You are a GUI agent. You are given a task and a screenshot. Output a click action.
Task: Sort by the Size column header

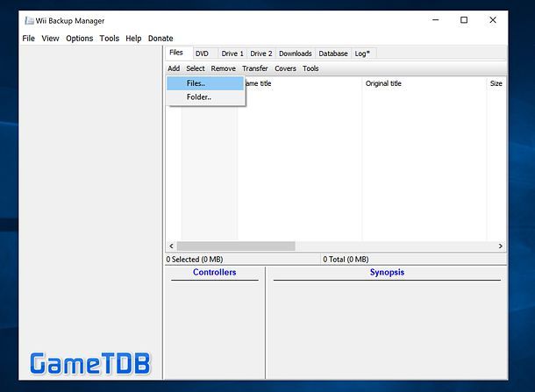pyautogui.click(x=496, y=83)
